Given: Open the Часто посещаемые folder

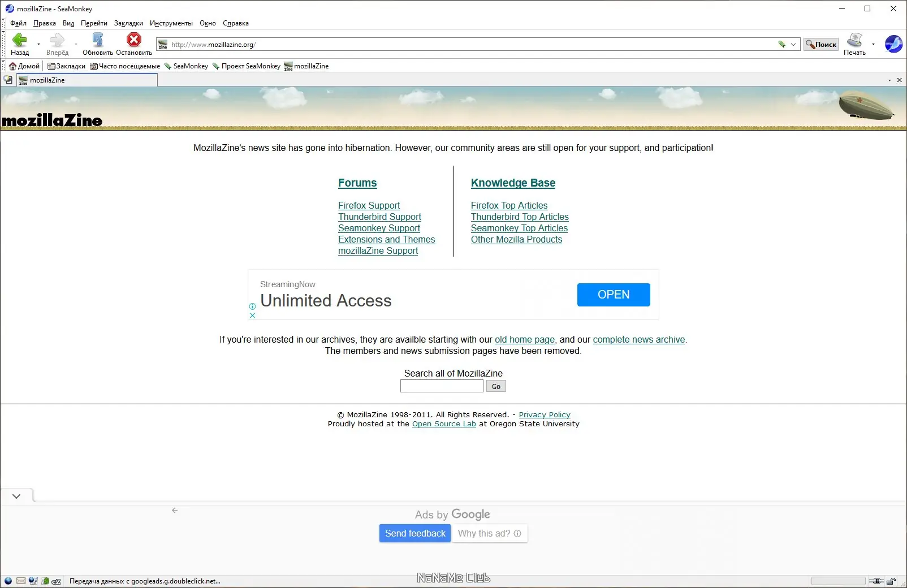Looking at the screenshot, I should 125,66.
